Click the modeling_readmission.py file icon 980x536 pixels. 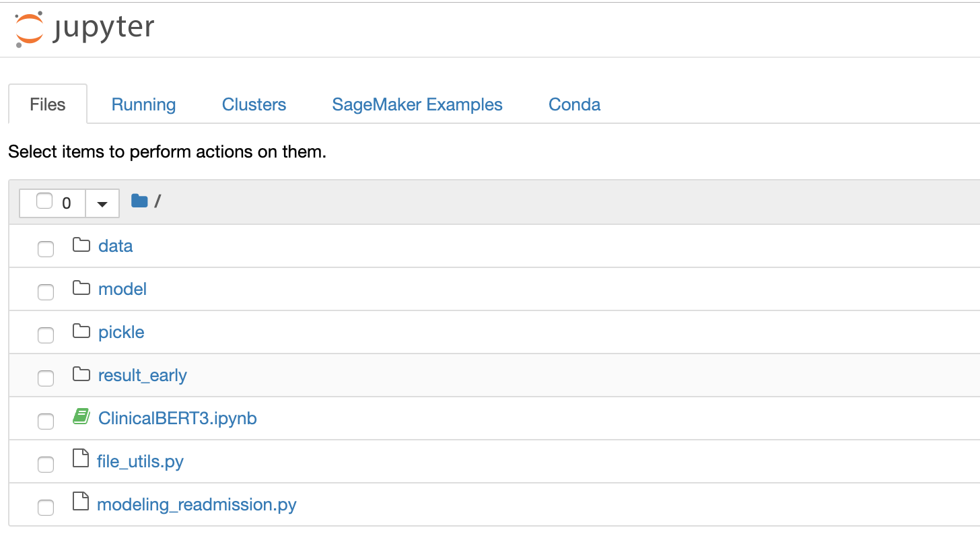[x=81, y=503]
